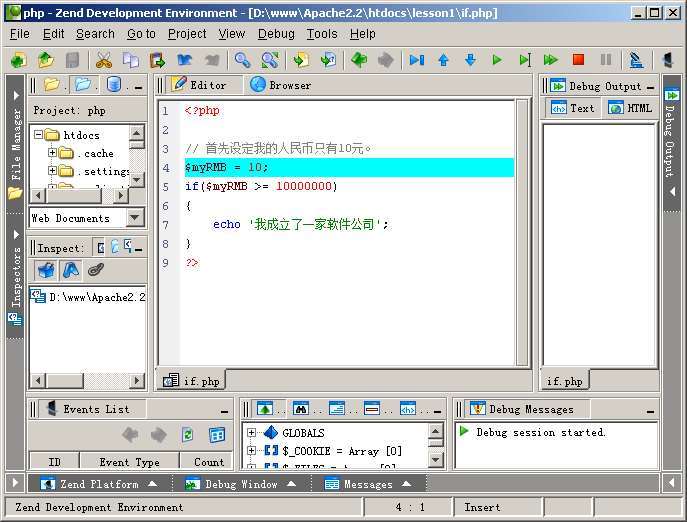Click the file tree scroll down arrow
The height and width of the screenshot is (522, 687).
(x=137, y=180)
